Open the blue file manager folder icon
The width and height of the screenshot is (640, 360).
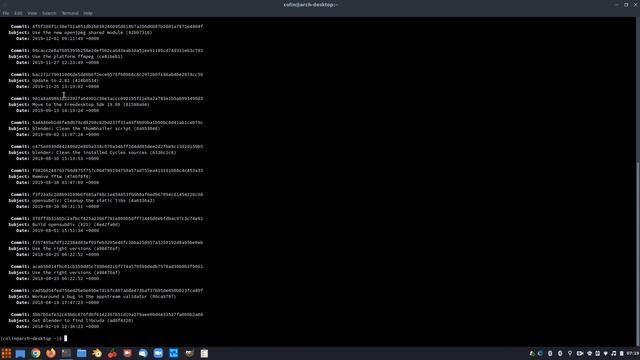click(82, 353)
